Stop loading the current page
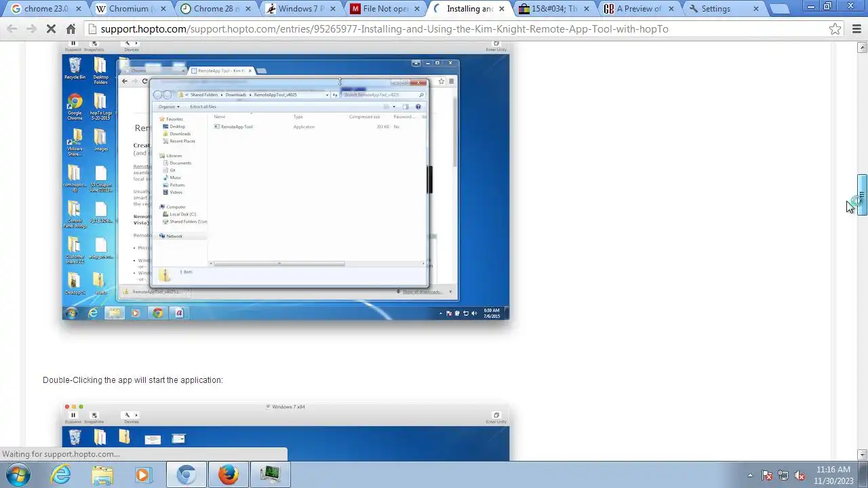 pos(51,29)
